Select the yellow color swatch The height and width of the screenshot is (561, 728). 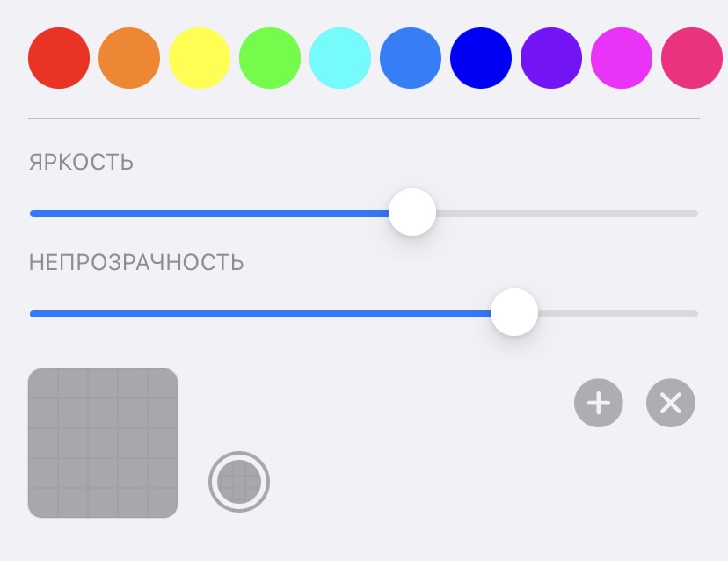point(200,57)
